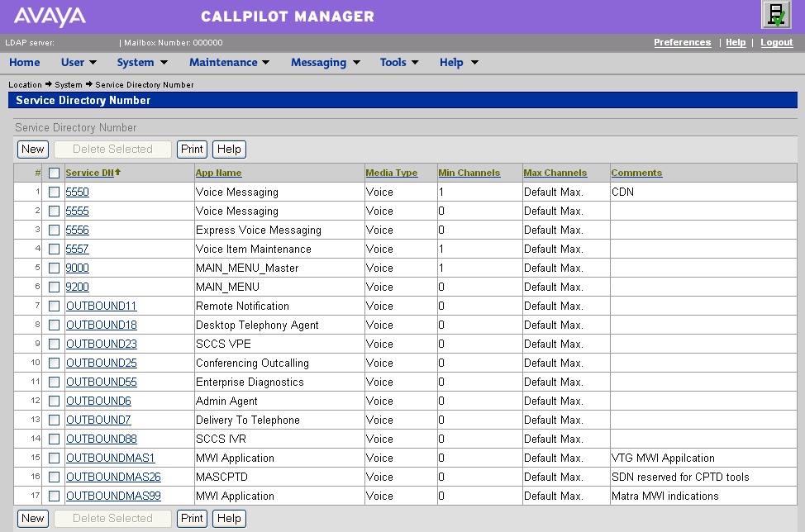The height and width of the screenshot is (532, 805).
Task: Click the bottom Help button below the table
Action: coord(229,519)
